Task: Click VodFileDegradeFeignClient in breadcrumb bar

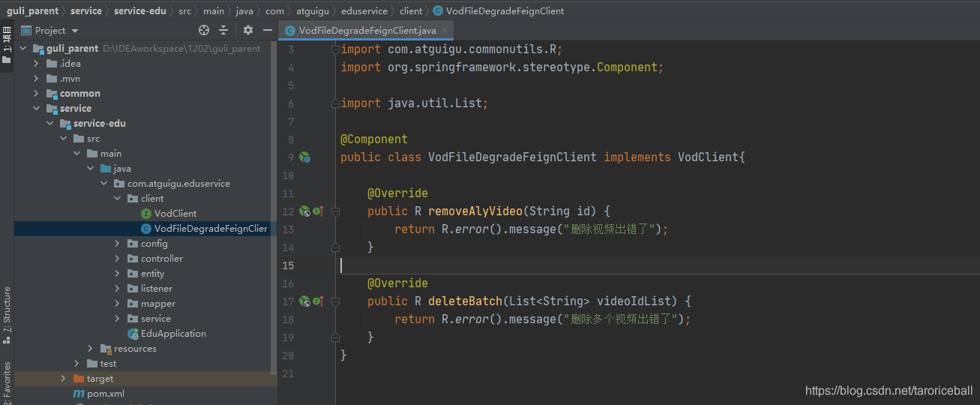Action: click(x=499, y=11)
